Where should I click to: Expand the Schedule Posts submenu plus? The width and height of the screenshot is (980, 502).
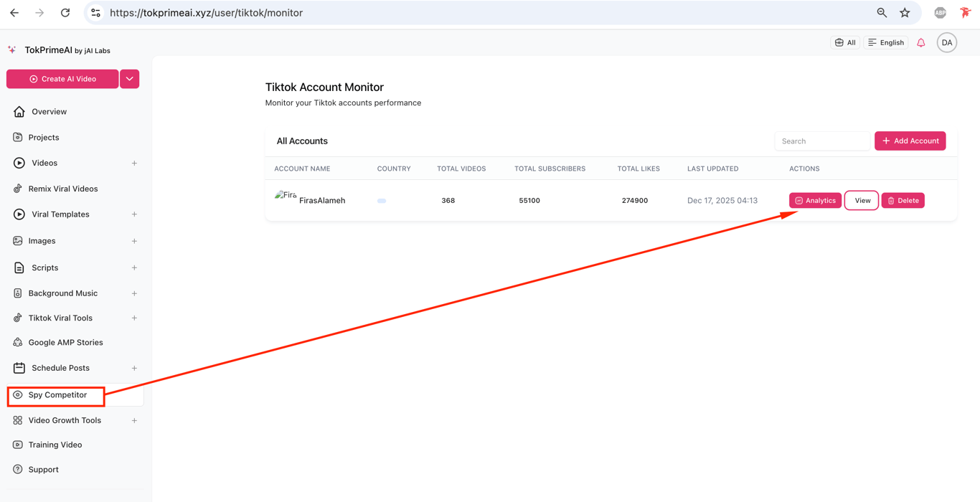click(x=134, y=368)
